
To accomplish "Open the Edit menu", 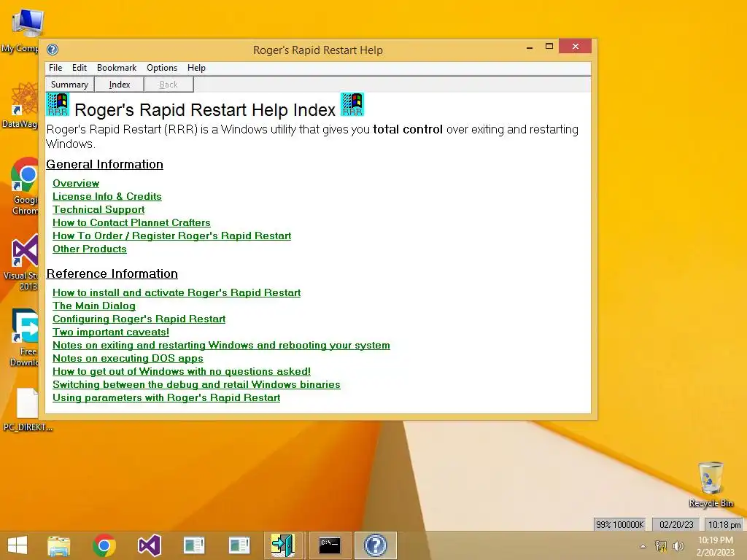I will tap(79, 68).
